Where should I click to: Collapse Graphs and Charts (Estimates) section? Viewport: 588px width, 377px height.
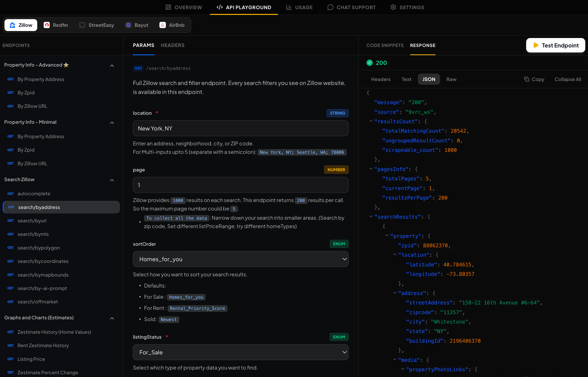coord(112,318)
